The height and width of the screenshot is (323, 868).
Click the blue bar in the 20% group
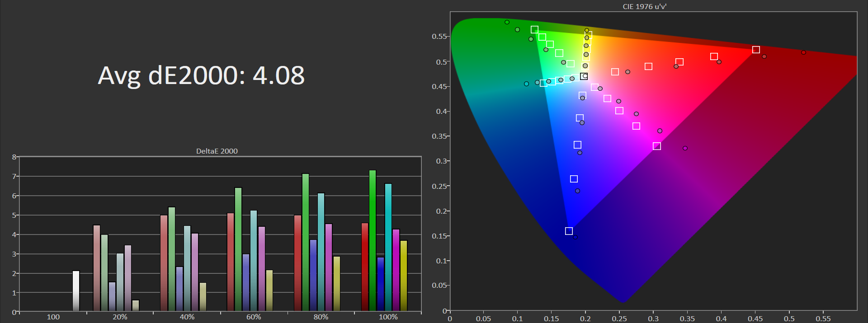[112, 297]
